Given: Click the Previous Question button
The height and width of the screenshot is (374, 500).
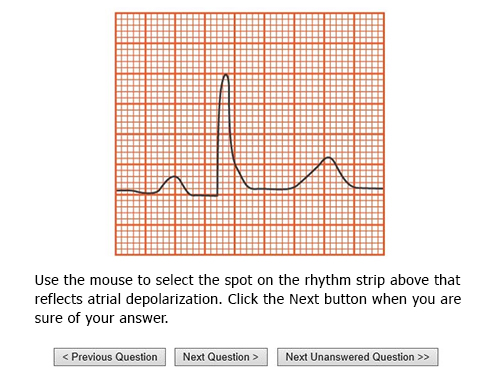Looking at the screenshot, I should (110, 357).
